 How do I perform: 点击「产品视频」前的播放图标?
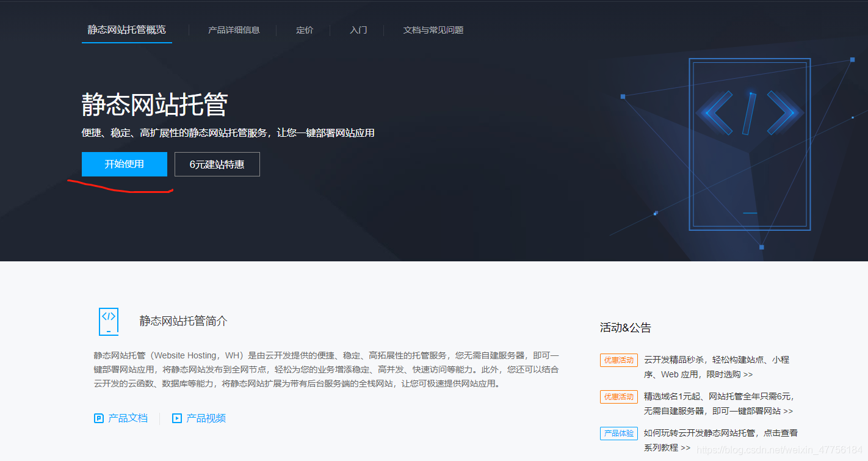click(x=176, y=418)
